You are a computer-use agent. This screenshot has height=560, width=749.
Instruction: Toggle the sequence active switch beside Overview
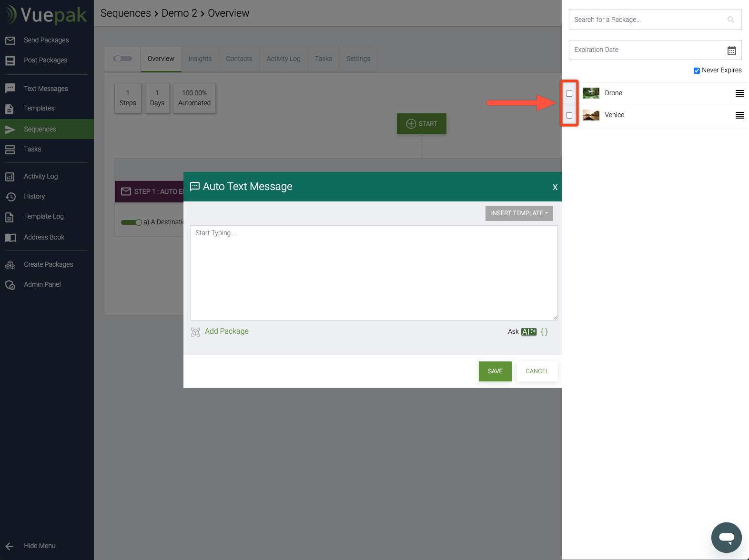tap(122, 59)
